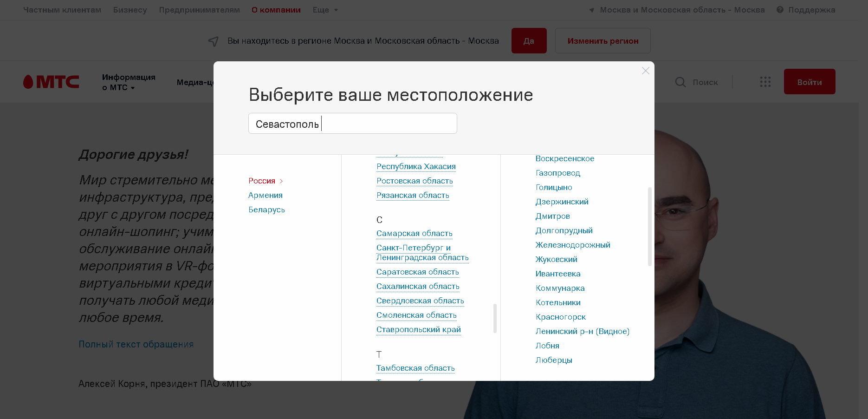This screenshot has width=868, height=419.
Task: Select city "Люберцы"
Action: 554,360
